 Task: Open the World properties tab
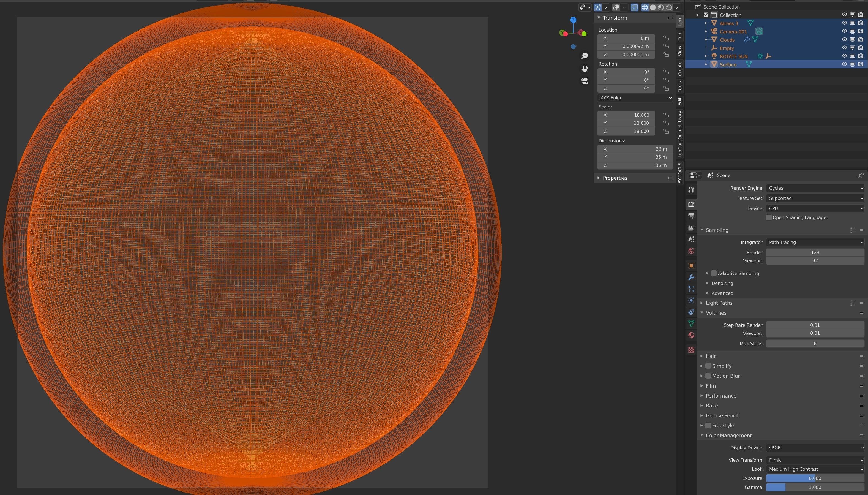click(691, 251)
